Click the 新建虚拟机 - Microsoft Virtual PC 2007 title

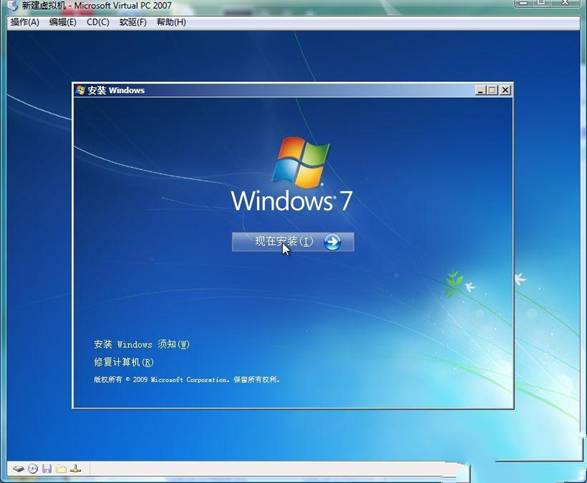[97, 6]
